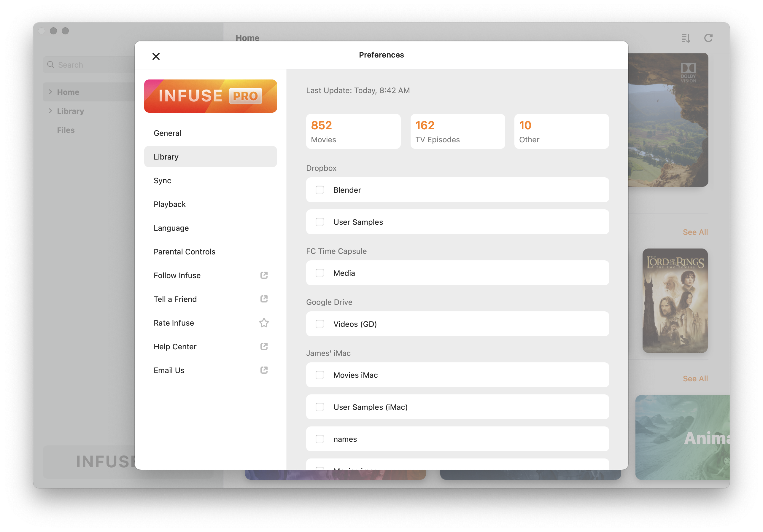Open the Lord of the Rings poster
763x532 pixels.
(675, 300)
